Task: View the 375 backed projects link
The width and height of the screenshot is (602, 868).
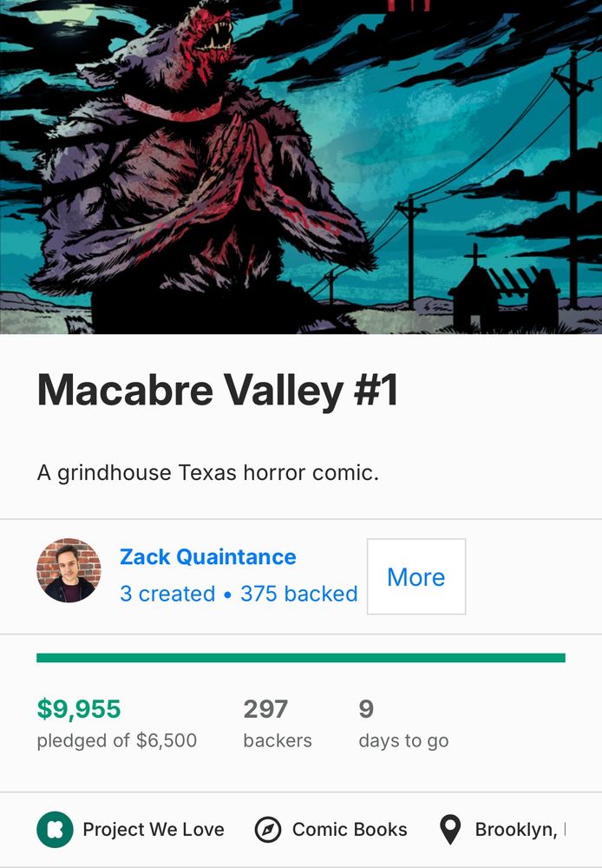Action: pyautogui.click(x=298, y=594)
